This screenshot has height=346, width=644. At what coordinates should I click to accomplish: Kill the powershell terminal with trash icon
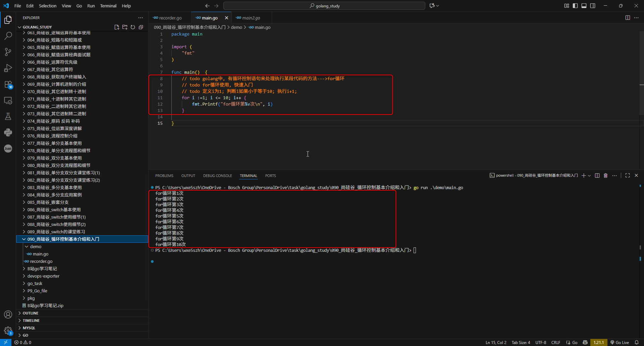coord(606,175)
